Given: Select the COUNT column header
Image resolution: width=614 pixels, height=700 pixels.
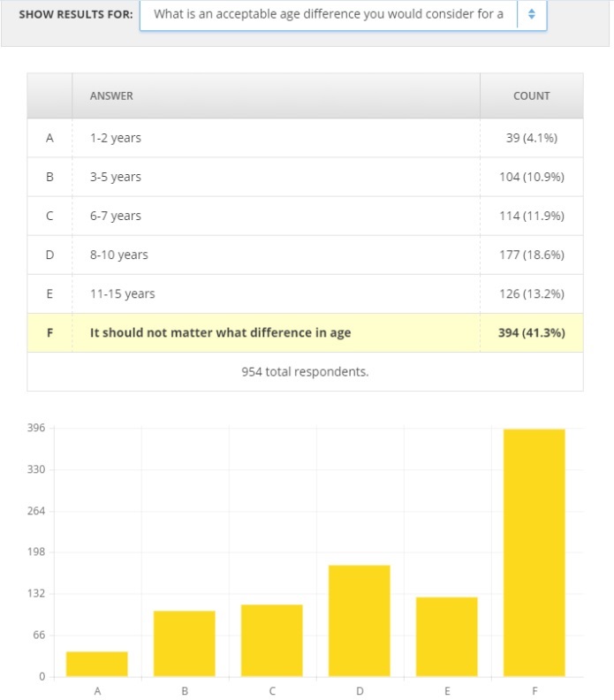Looking at the screenshot, I should pos(532,96).
